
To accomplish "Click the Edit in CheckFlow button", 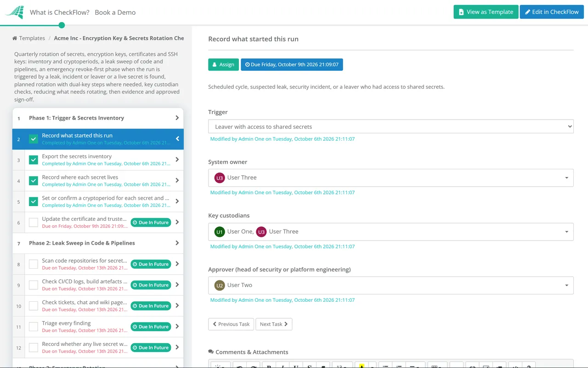I will [x=552, y=12].
